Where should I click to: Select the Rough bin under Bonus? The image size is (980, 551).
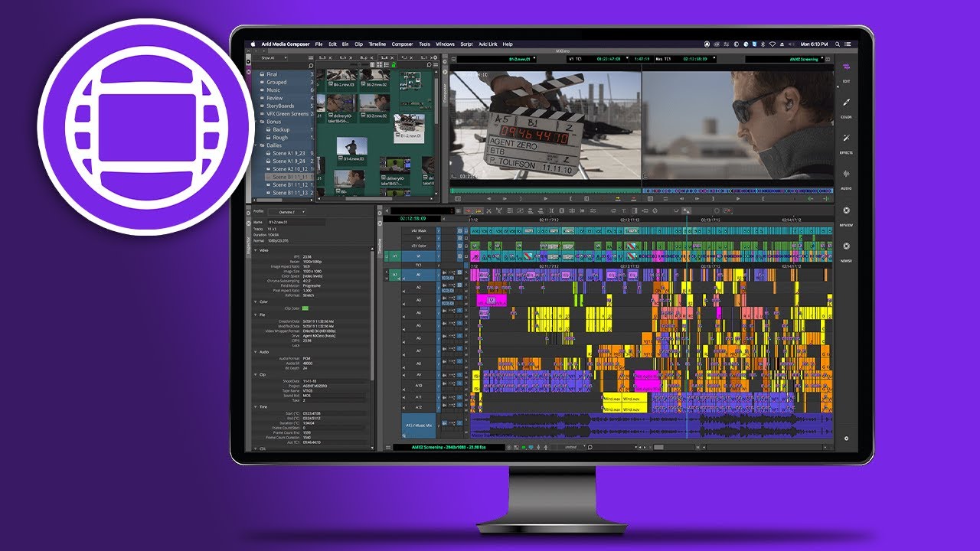280,138
